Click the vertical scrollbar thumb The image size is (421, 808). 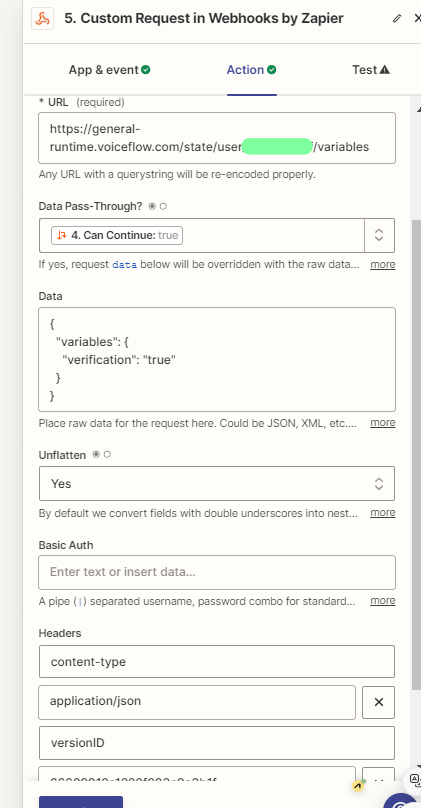(416, 454)
